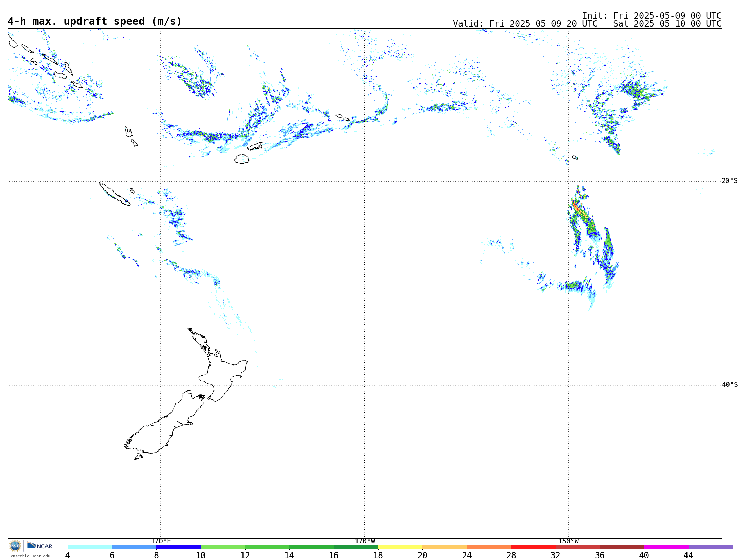Pick the light orange 20-24 colorbar swatch

tap(445, 547)
